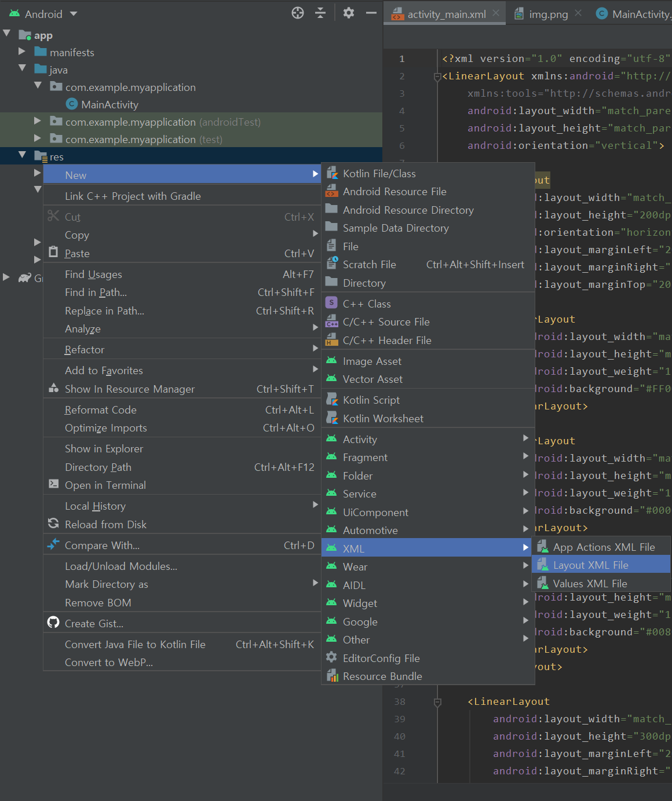Screen dimensions: 672x801
Task: Hide the project panel via minus icon
Action: [371, 13]
